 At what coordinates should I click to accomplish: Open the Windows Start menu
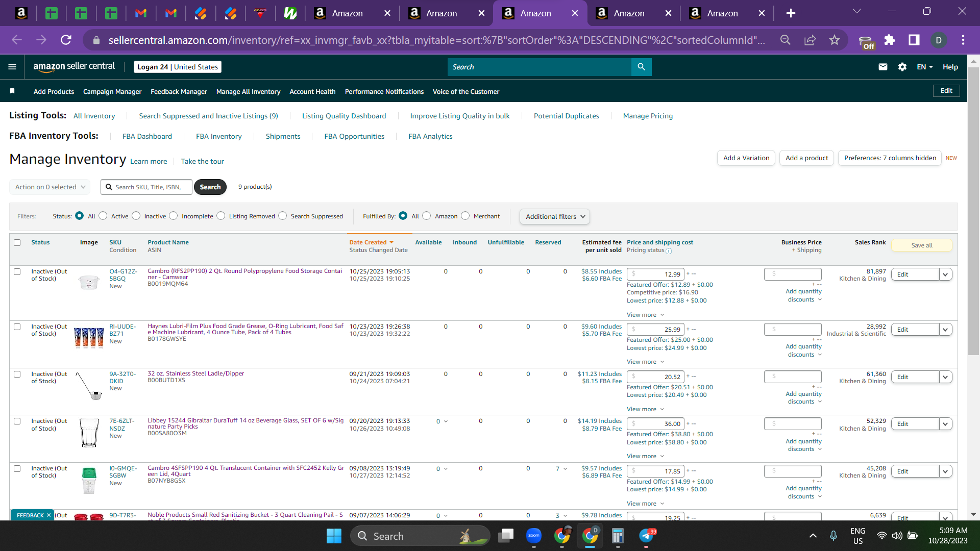(334, 536)
